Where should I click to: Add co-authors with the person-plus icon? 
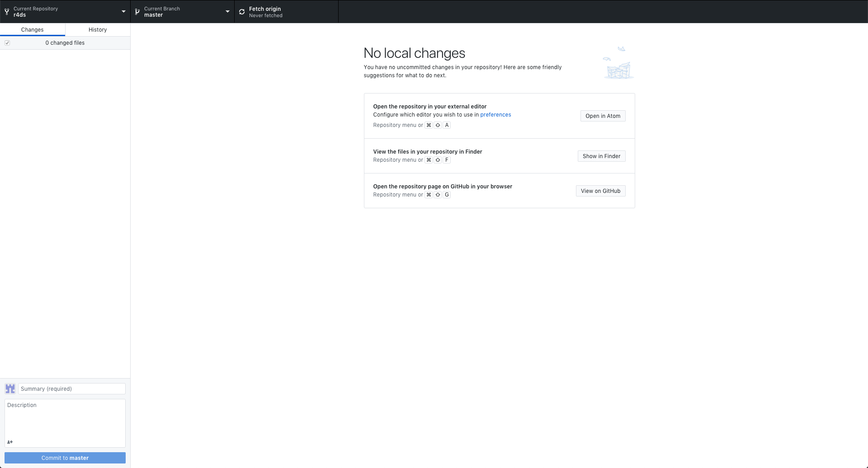[10, 442]
